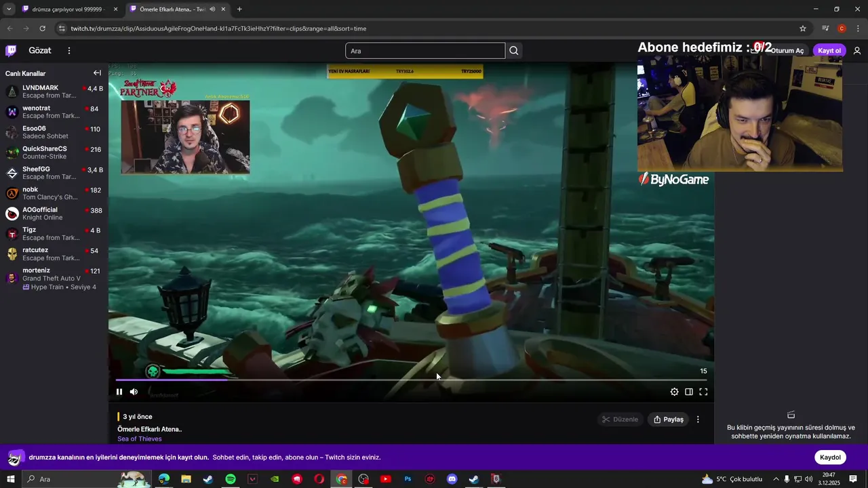Image resolution: width=868 pixels, height=488 pixels.
Task: Go back to the previous page
Action: 9,28
